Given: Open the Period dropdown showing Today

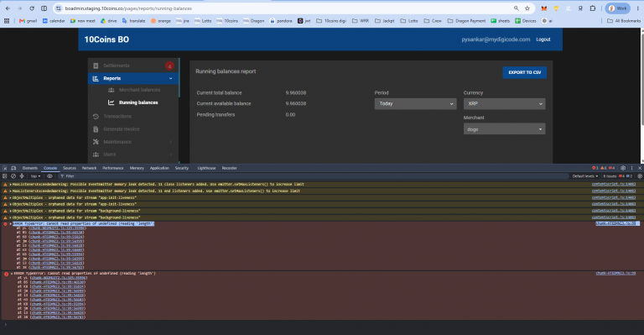Looking at the screenshot, I should pos(415,103).
